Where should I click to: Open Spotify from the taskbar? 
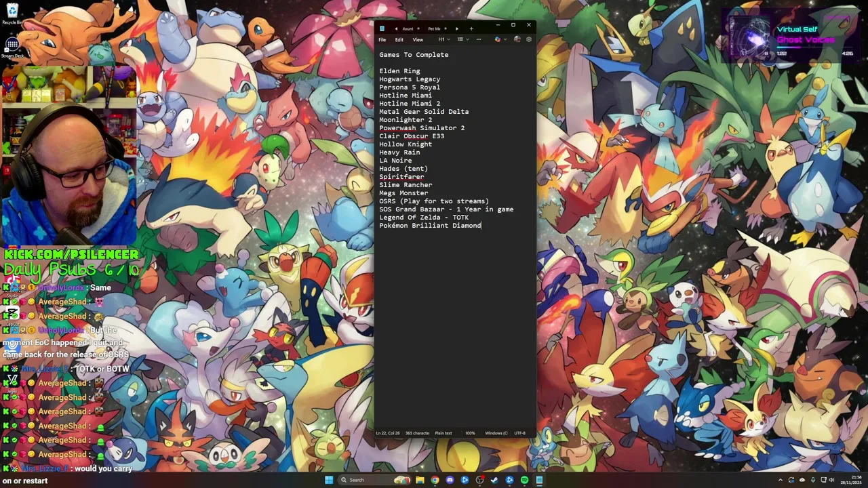pos(524,480)
